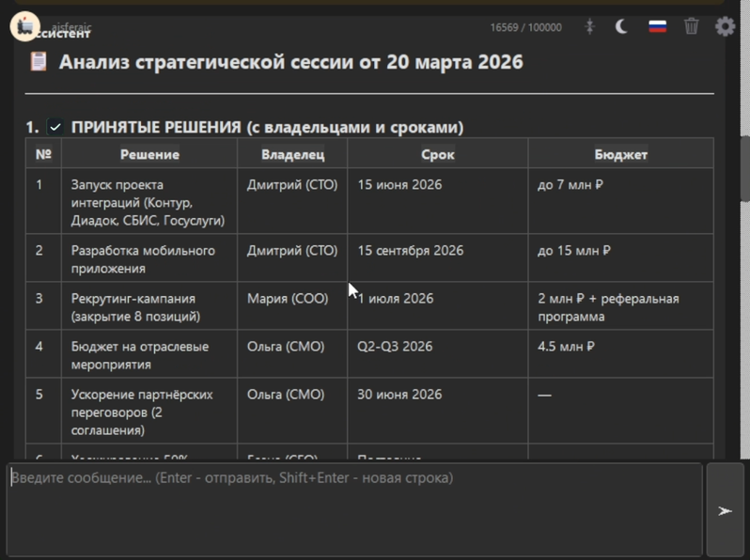Send message with the arrow button
This screenshot has width=750, height=560.
tap(725, 510)
